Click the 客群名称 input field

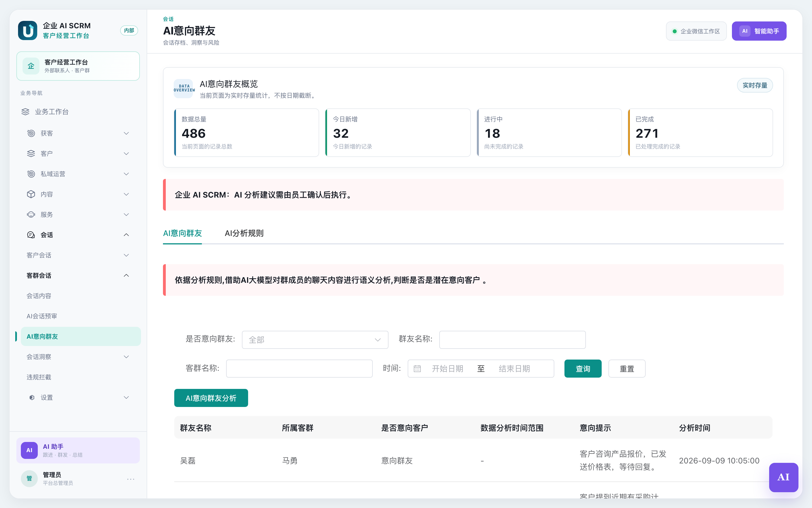pyautogui.click(x=299, y=369)
